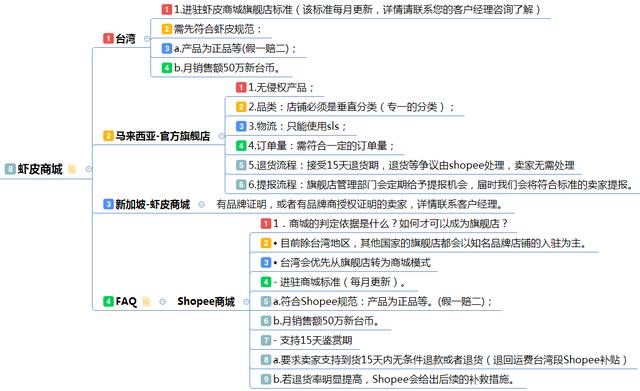The height and width of the screenshot is (391, 640).
Task: Click the orange priority 2 marker on 马来西亚-官方旗舰店
Action: [x=108, y=136]
